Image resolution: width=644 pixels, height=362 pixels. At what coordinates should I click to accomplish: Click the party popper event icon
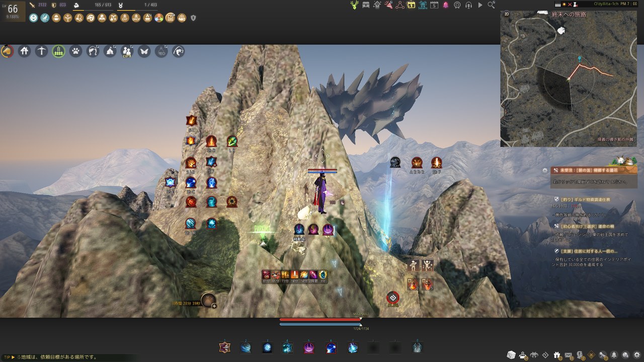(x=388, y=5)
